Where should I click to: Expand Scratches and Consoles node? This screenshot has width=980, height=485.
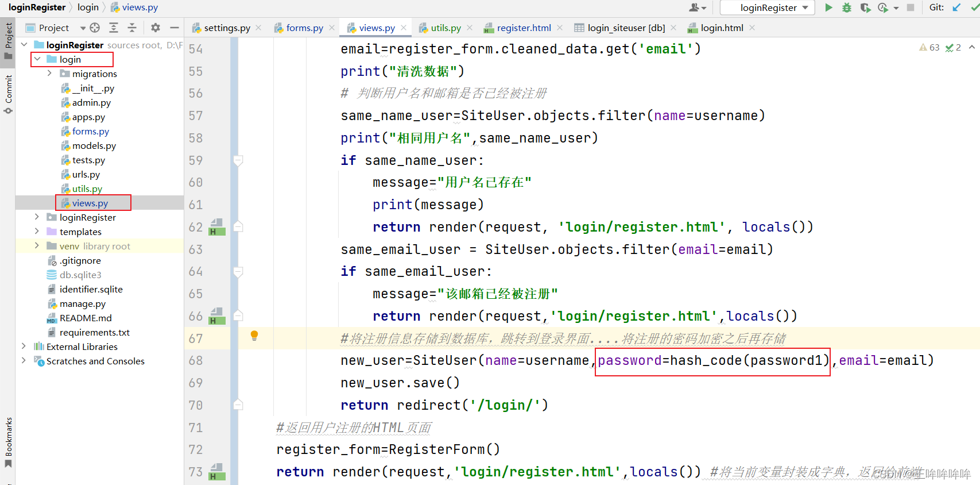click(24, 361)
